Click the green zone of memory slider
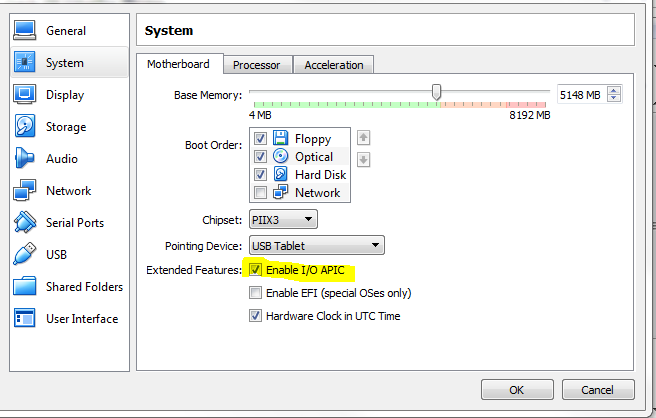The width and height of the screenshot is (656, 418). coord(347,105)
